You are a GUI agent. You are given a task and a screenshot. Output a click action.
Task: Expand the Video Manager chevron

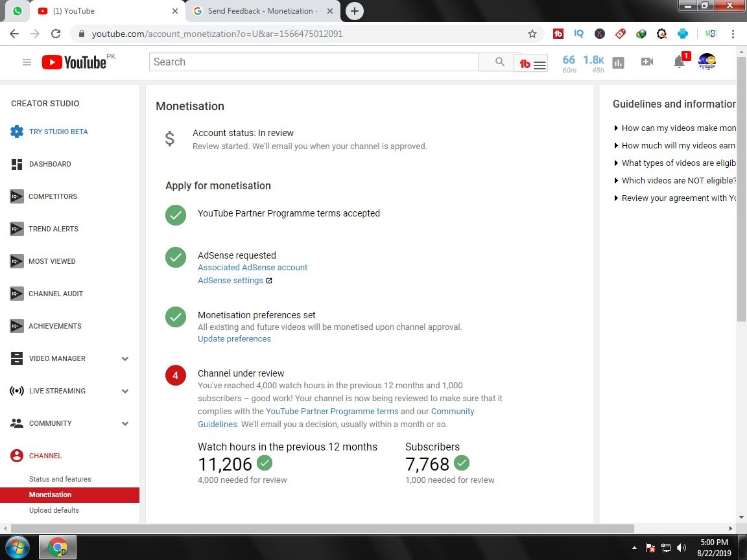124,358
